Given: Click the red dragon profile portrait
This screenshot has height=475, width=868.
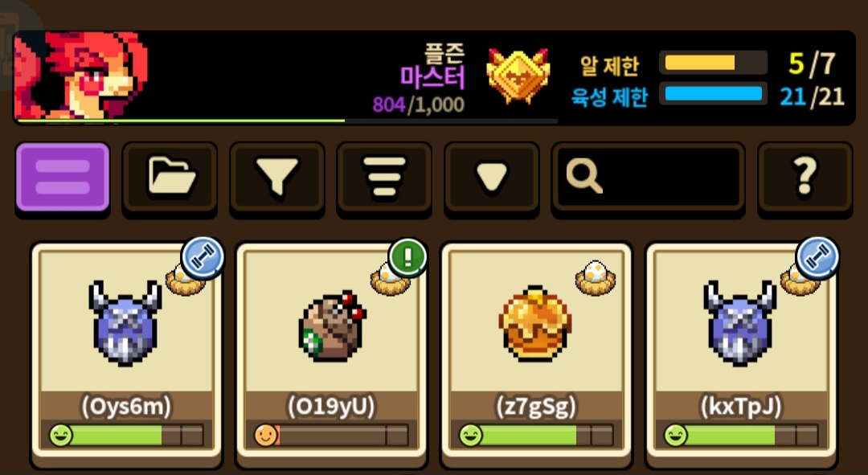Looking at the screenshot, I should 81,76.
